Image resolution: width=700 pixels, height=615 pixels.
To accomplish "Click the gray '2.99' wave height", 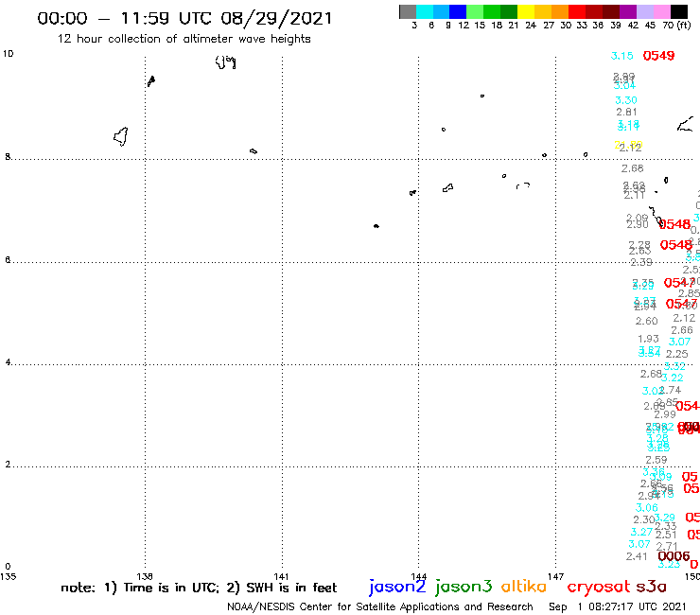I will tap(665, 414).
